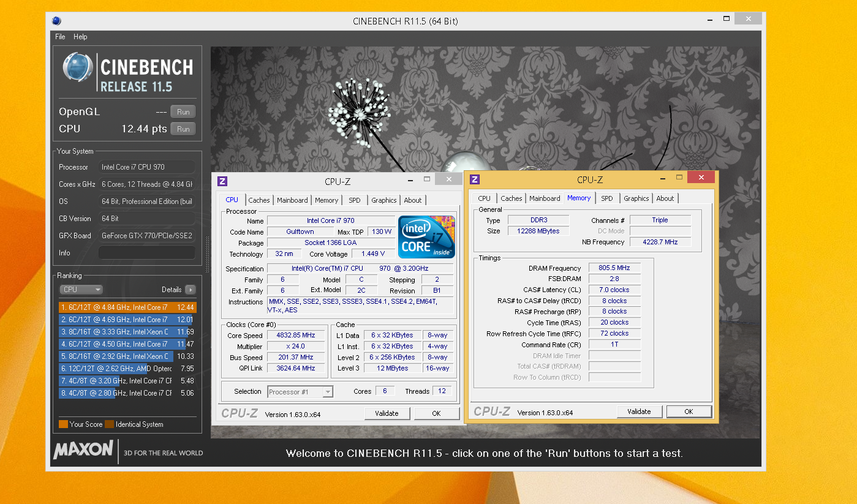Image resolution: width=857 pixels, height=504 pixels.
Task: Run the OpenGL benchmark test
Action: coord(183,112)
